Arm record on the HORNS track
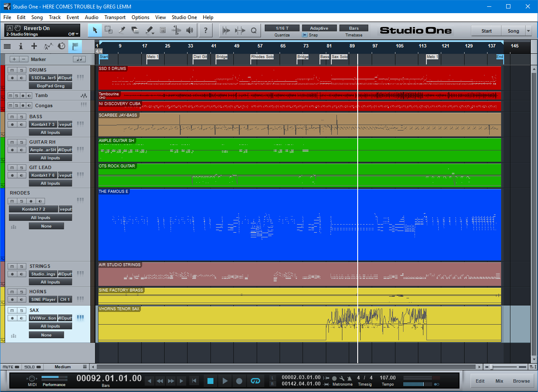The image size is (538, 392). point(12,299)
